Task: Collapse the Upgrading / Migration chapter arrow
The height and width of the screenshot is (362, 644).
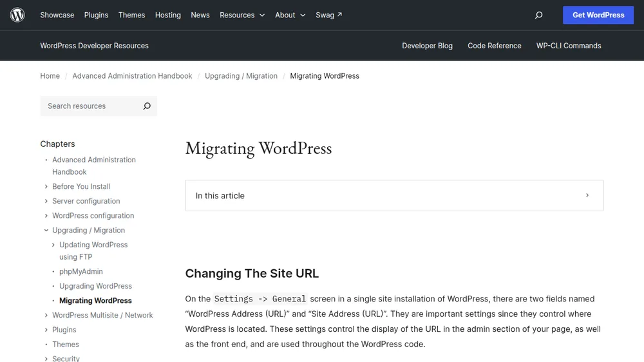Action: tap(46, 230)
